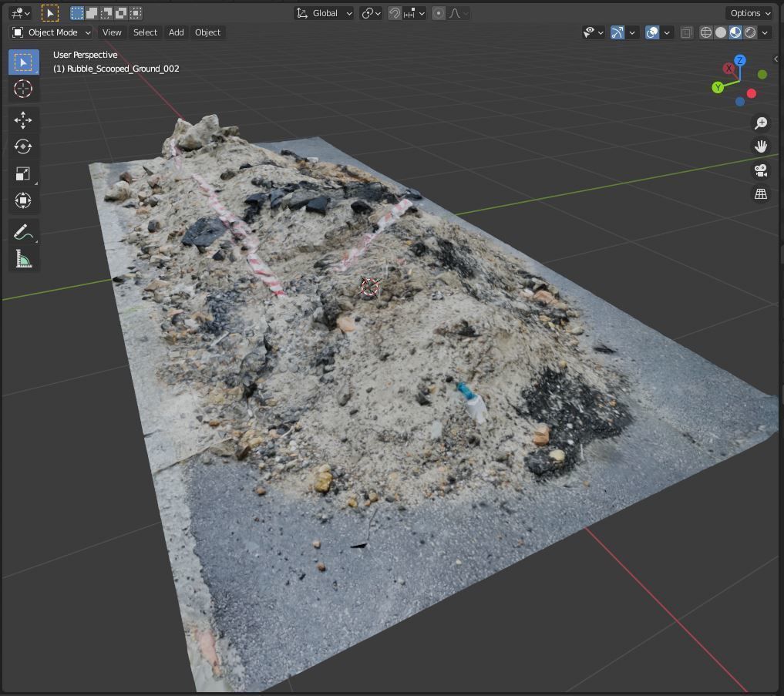The height and width of the screenshot is (696, 784).
Task: Open the proportional falloff curve dropdown
Action: pyautogui.click(x=458, y=13)
